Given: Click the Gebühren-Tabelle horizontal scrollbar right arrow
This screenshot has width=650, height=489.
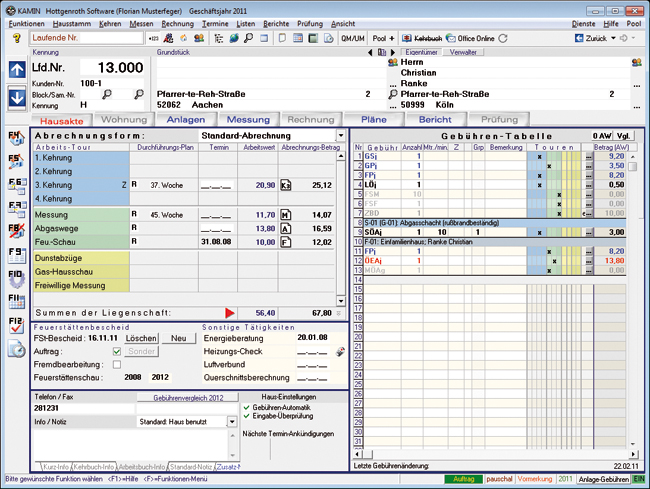Looking at the screenshot, I should pyautogui.click(x=633, y=454).
